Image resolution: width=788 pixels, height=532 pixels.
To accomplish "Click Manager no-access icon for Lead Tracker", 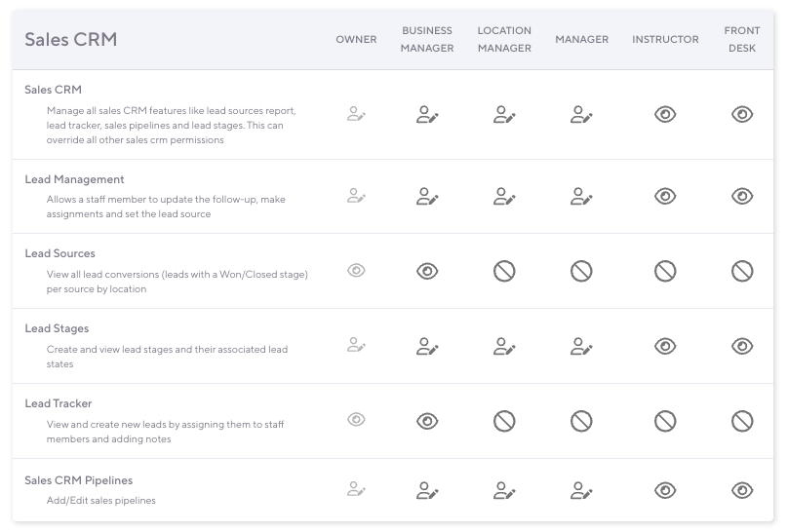I will pos(581,421).
